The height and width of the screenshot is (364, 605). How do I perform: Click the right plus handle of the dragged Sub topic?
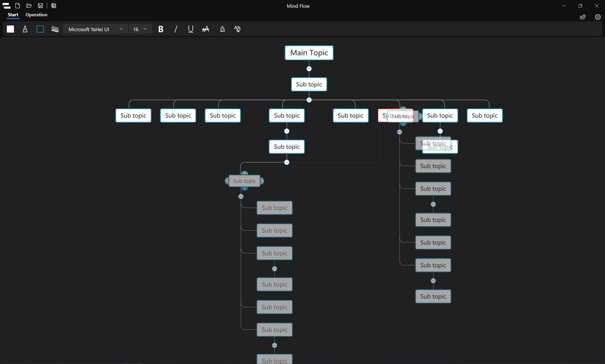(262, 181)
